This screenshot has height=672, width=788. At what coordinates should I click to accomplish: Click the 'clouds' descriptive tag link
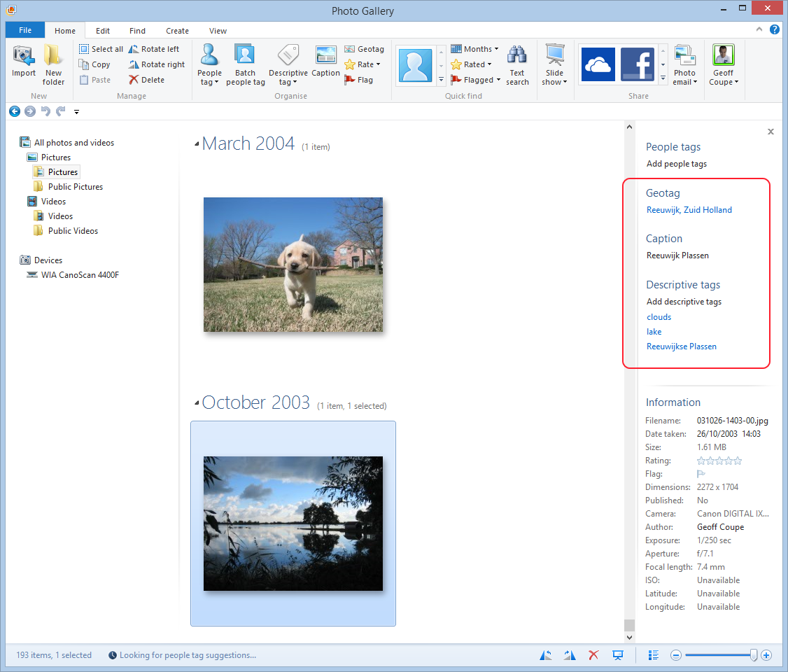[x=659, y=317]
